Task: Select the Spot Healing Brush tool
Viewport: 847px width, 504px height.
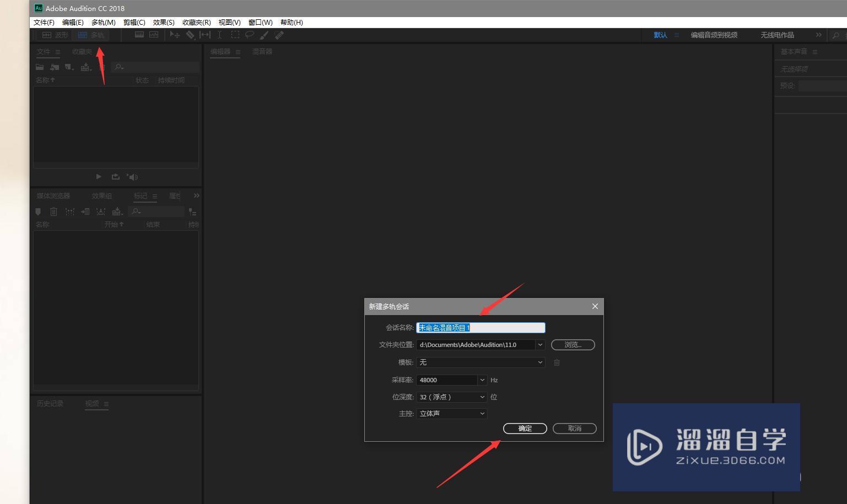Action: point(279,35)
